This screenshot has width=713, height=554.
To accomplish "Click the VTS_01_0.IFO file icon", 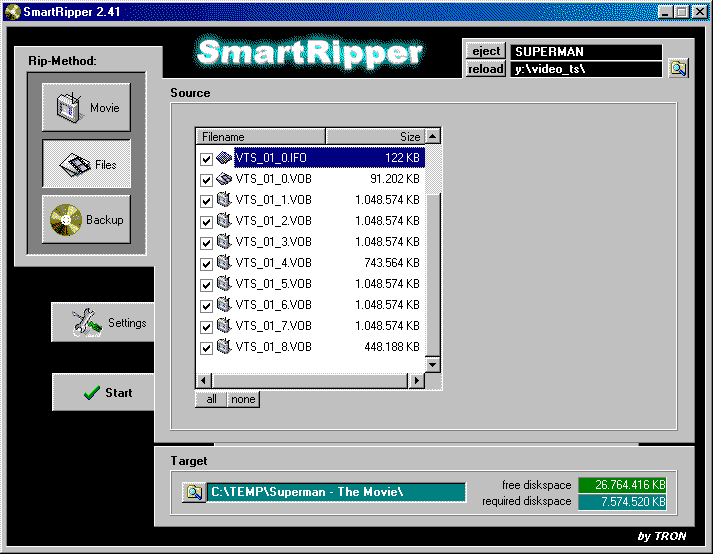I will pos(224,158).
